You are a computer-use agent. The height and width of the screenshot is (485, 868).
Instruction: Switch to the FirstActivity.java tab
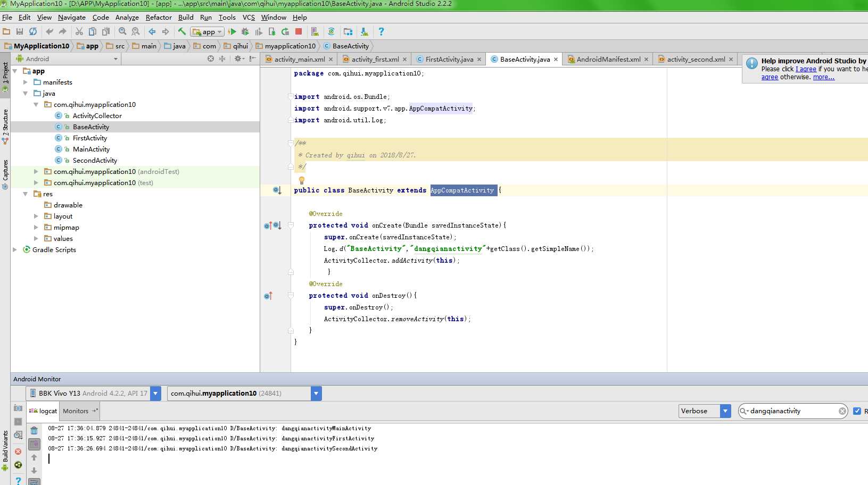pos(449,60)
